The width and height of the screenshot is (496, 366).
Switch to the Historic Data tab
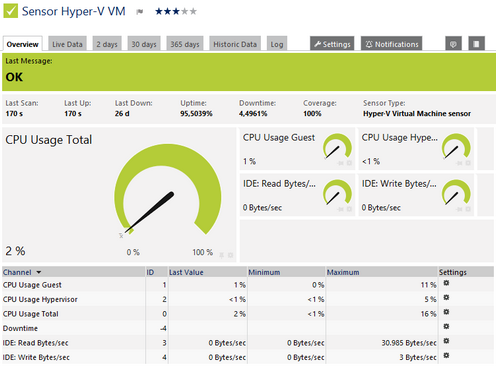(235, 44)
